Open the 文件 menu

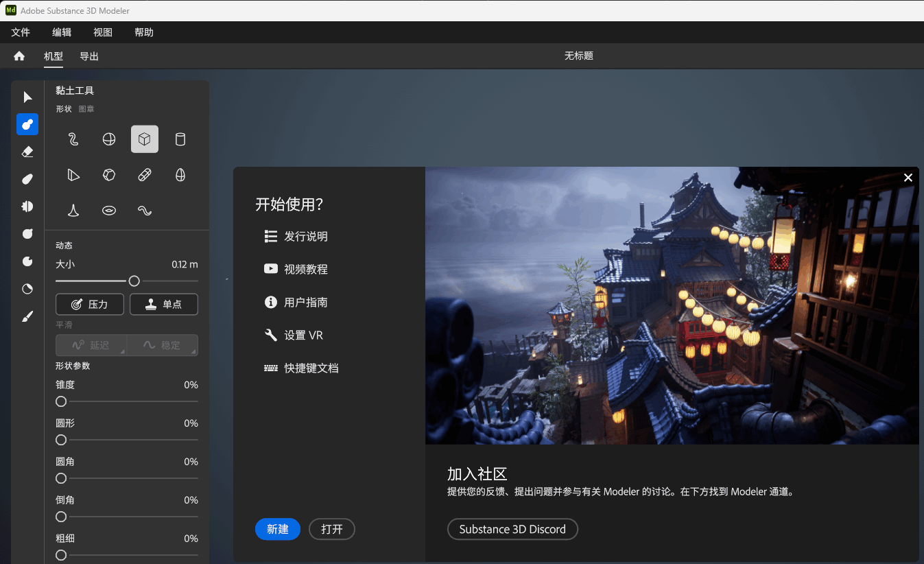click(x=21, y=32)
